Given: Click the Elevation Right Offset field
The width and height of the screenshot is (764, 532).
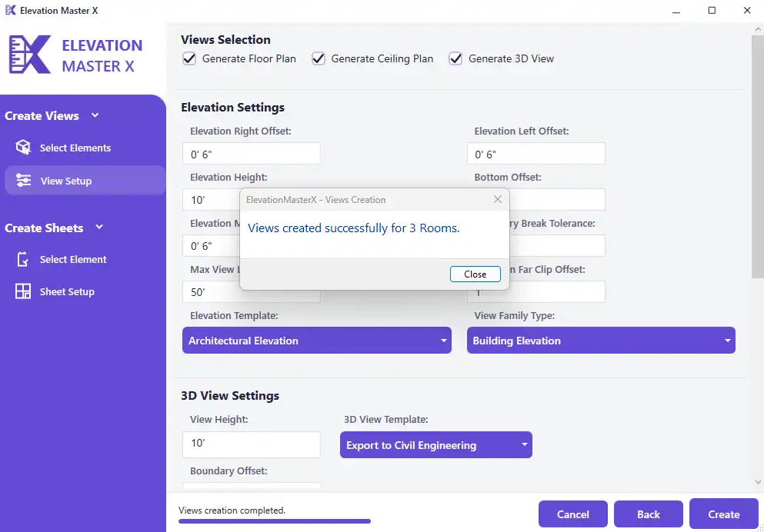Looking at the screenshot, I should [x=252, y=154].
